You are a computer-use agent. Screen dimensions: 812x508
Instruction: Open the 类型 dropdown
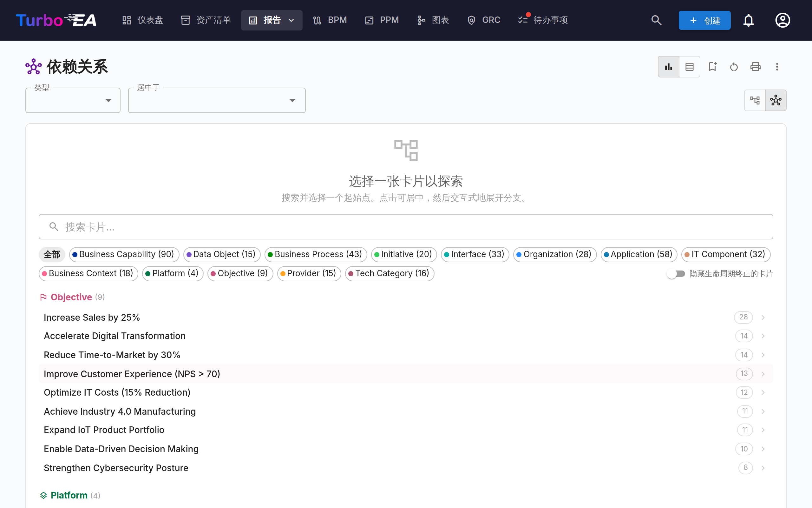click(73, 100)
